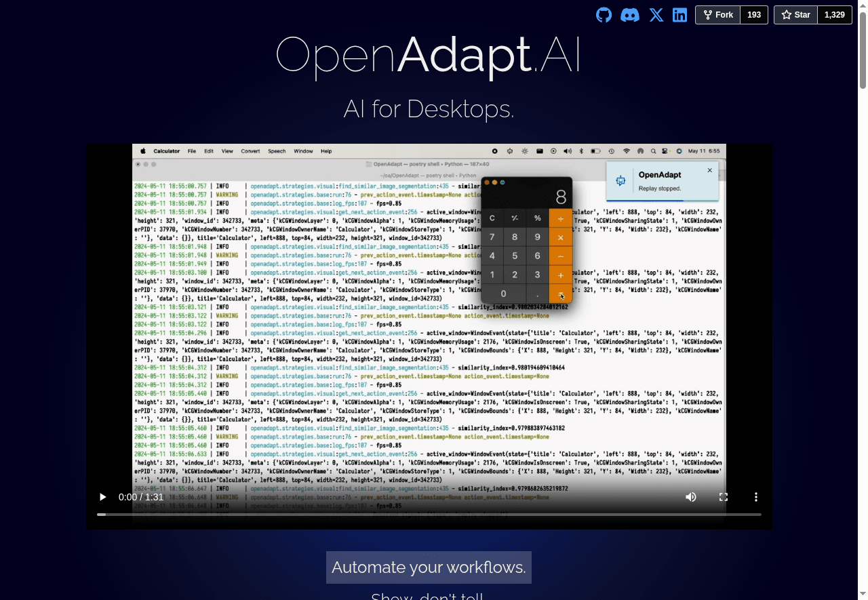Screen dimensions: 868x600
Task: Click the battery icon in the video's menu bar
Action: (x=595, y=151)
